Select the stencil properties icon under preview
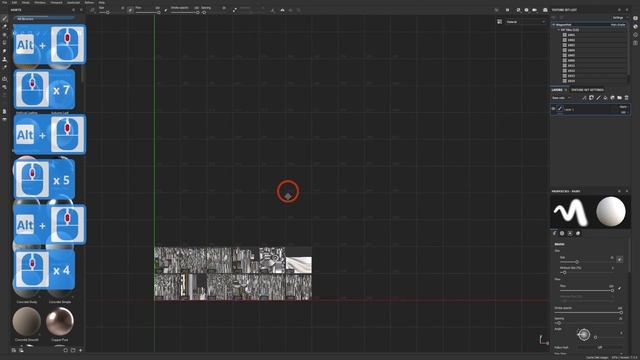The height and width of the screenshot is (360, 640). tap(570, 233)
